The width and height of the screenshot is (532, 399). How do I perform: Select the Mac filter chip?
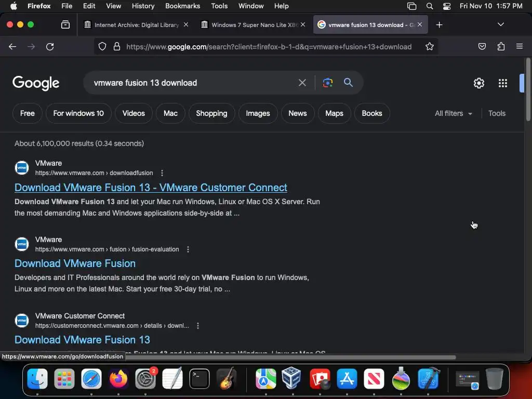coord(170,113)
